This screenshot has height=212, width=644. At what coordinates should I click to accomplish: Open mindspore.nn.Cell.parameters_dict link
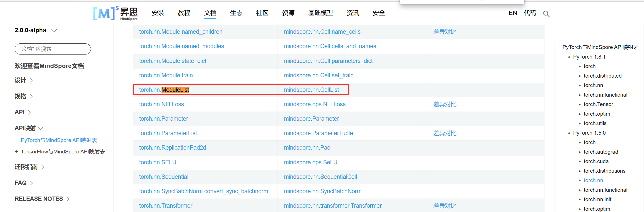click(328, 61)
